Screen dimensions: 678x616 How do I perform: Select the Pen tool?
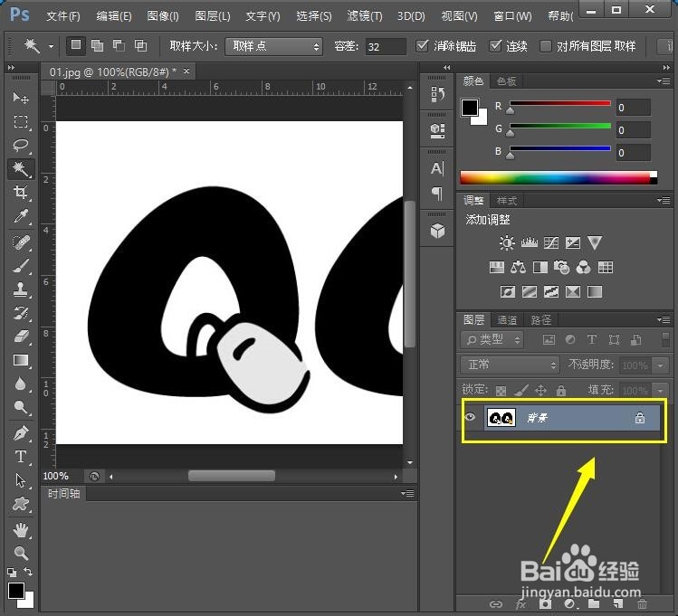[x=20, y=433]
